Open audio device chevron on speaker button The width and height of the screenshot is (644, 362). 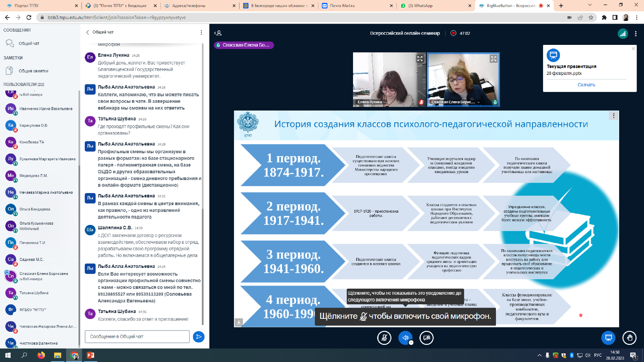411,343
